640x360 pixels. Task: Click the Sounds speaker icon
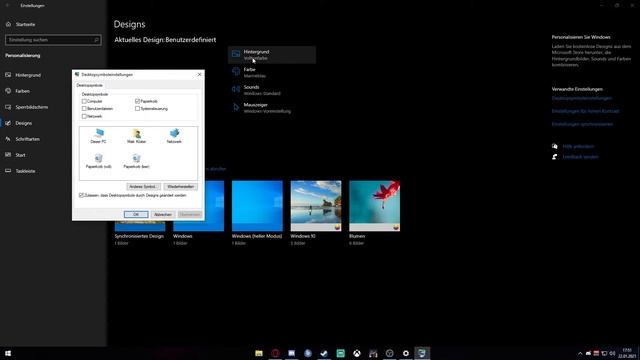click(236, 89)
